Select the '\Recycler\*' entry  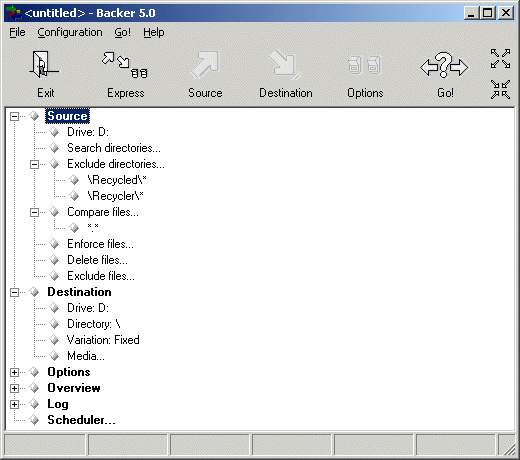(115, 196)
